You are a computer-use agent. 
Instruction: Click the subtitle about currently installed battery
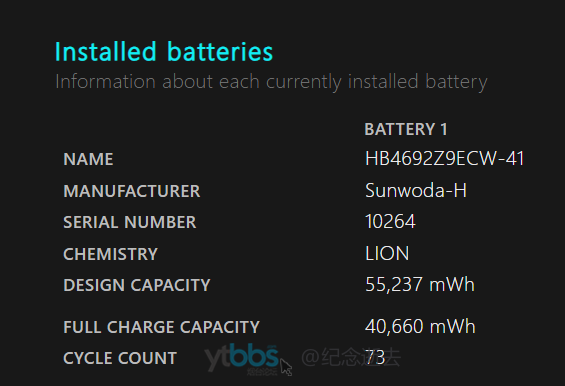271,82
